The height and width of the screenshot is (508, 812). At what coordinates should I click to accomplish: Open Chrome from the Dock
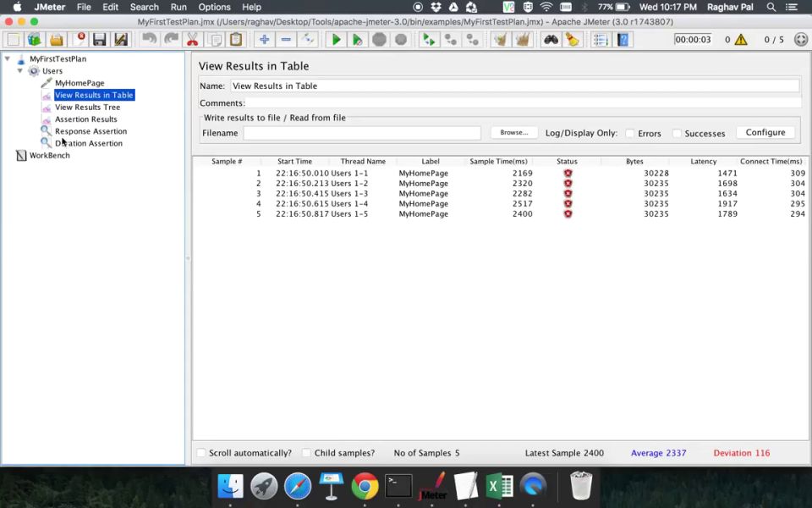coord(365,486)
